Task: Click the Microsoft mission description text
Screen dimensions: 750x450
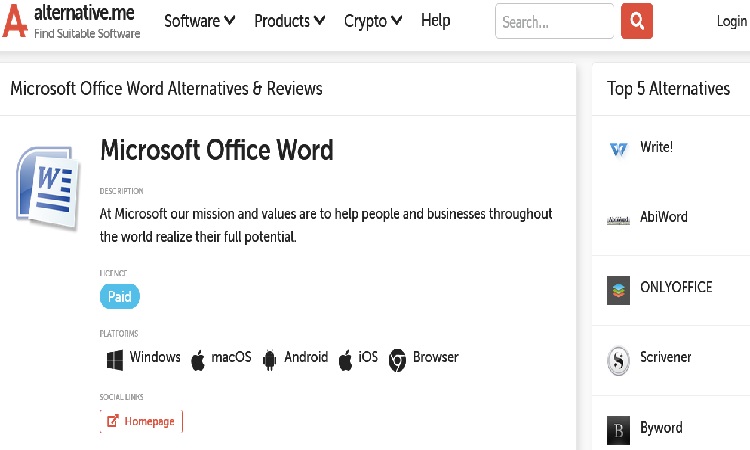Action: [326, 225]
